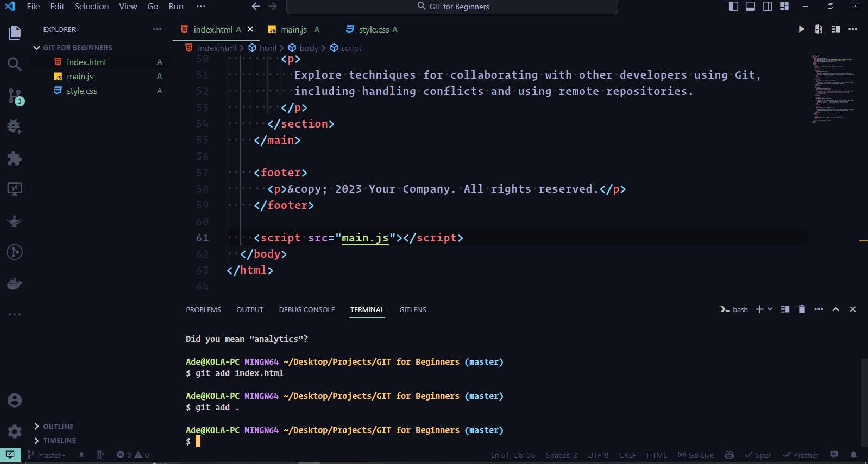Viewport: 868px width, 464px height.
Task: Open Customize Layout button
Action: [x=784, y=7]
